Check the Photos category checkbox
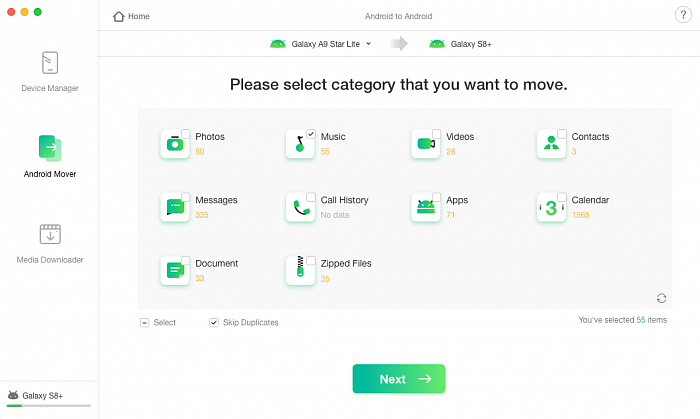The height and width of the screenshot is (419, 700). [186, 134]
